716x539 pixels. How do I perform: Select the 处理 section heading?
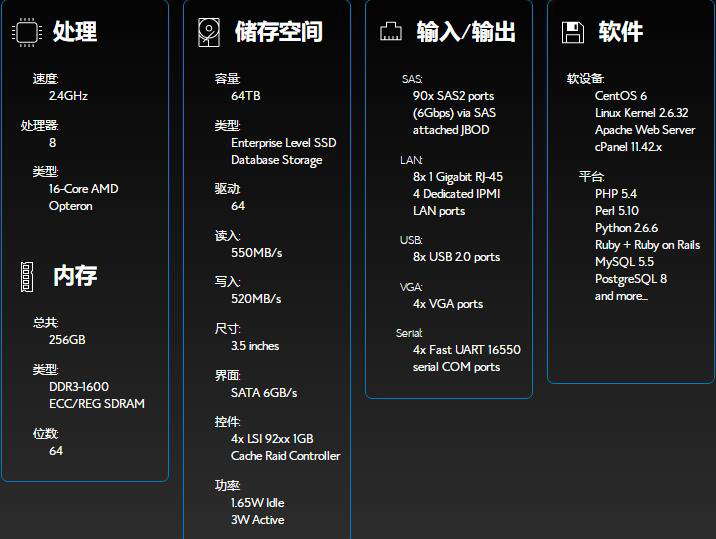75,32
